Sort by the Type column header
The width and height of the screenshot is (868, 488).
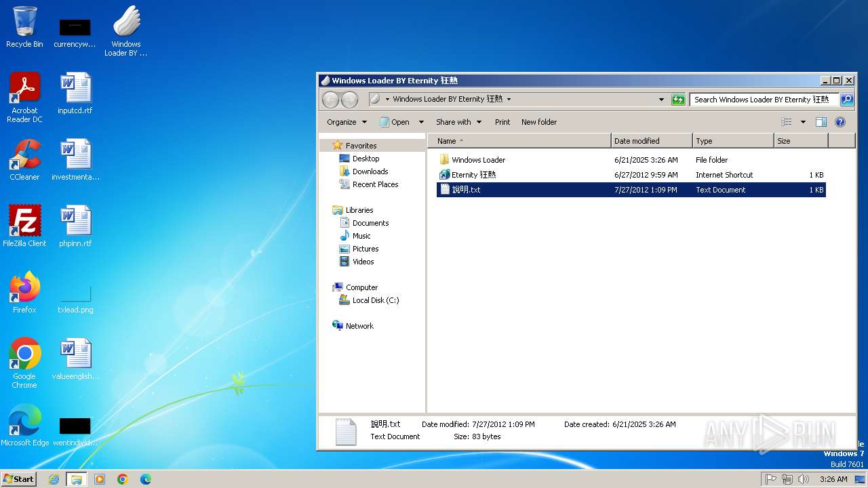[x=733, y=141]
